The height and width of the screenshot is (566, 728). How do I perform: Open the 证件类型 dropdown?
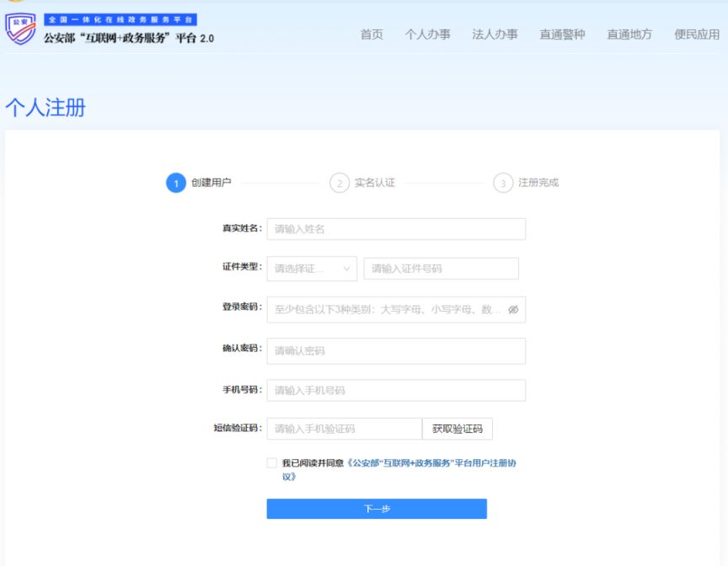click(312, 269)
